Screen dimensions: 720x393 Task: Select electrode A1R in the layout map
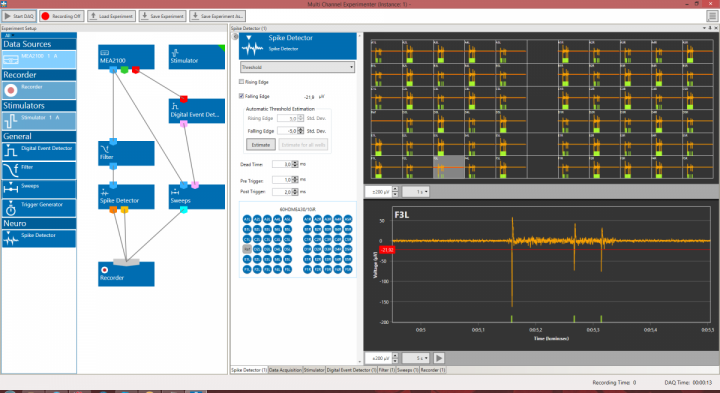pos(308,219)
